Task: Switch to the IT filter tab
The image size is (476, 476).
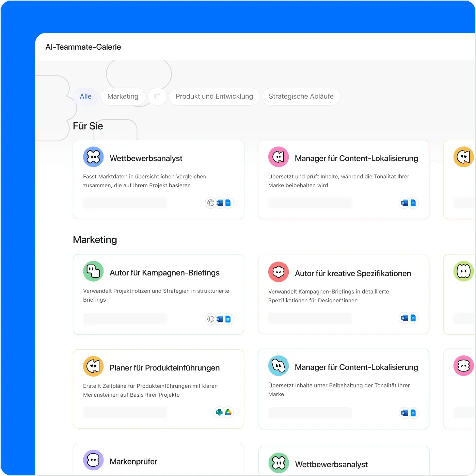Action: (157, 96)
